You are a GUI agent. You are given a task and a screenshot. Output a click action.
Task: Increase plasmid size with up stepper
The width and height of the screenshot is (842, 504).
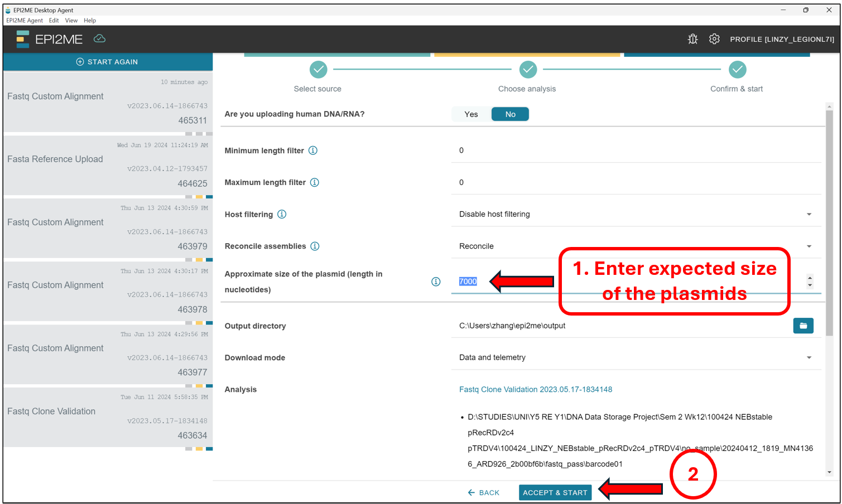810,278
